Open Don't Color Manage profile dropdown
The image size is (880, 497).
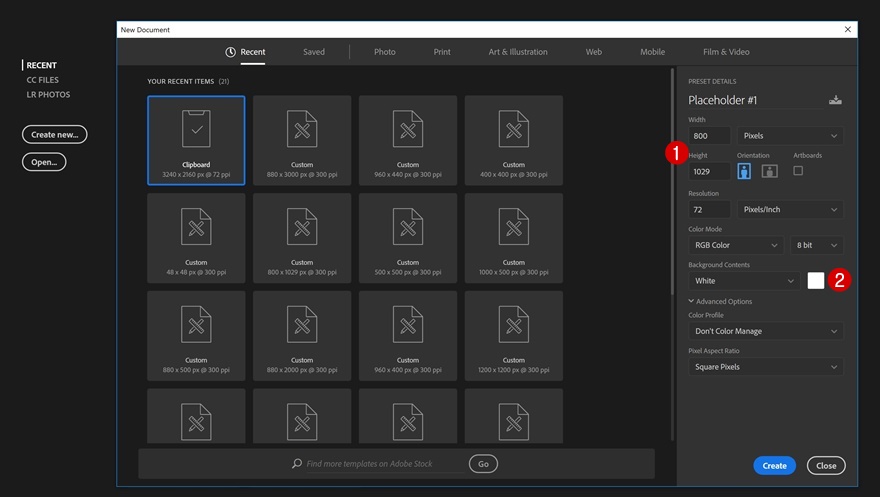coord(766,331)
